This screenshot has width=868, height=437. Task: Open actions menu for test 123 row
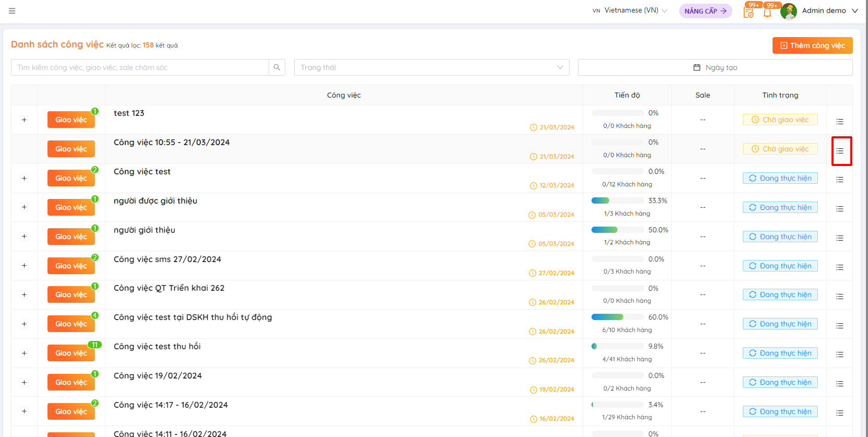[840, 122]
